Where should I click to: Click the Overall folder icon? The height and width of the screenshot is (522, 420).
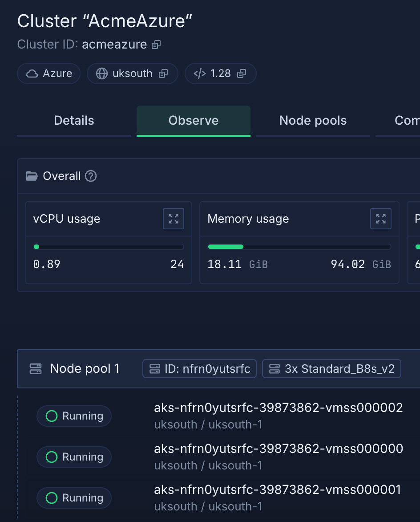pyautogui.click(x=32, y=176)
